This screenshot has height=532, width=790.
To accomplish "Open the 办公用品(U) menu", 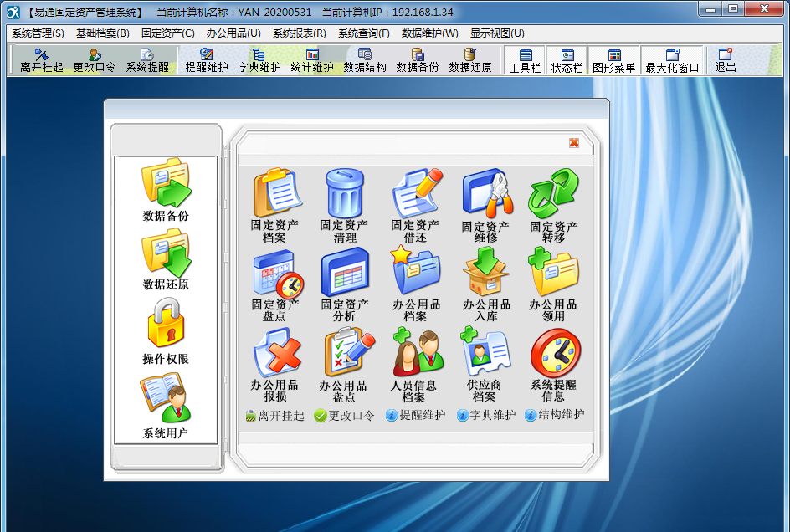I will (x=233, y=33).
